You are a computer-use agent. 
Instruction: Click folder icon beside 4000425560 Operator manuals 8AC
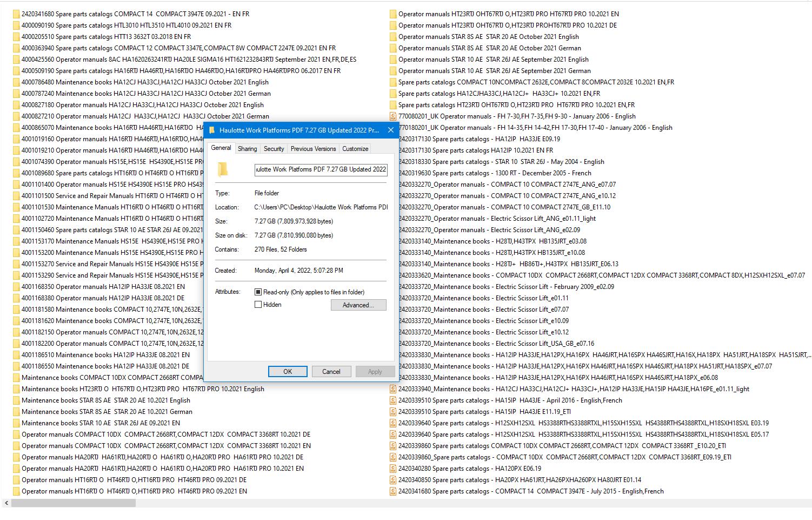[x=16, y=60]
